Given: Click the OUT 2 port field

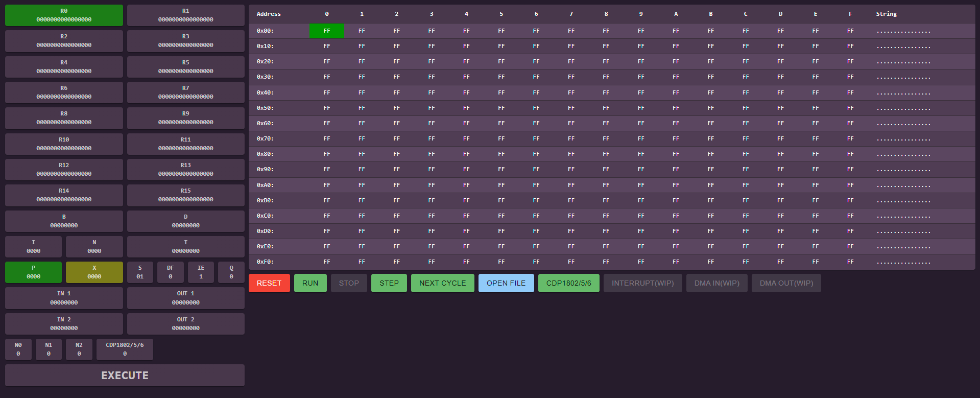Looking at the screenshot, I should pyautogui.click(x=186, y=324).
